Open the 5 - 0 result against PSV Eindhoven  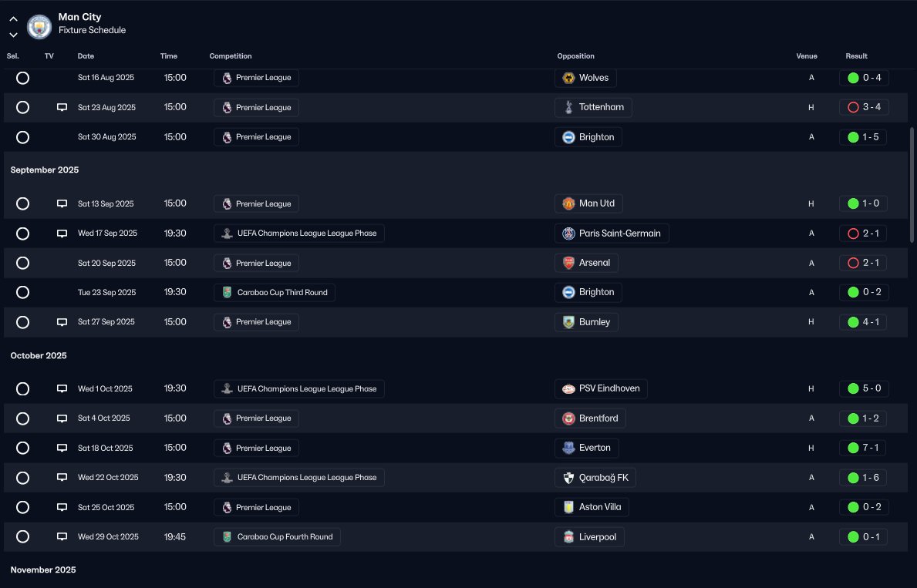[864, 388]
